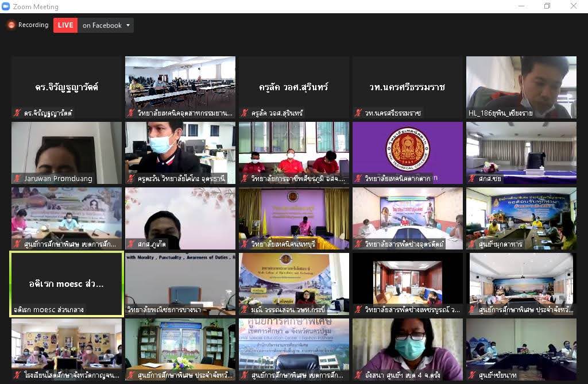Click the red LIVE badge
Screen dimensions: 588x384
click(65, 25)
